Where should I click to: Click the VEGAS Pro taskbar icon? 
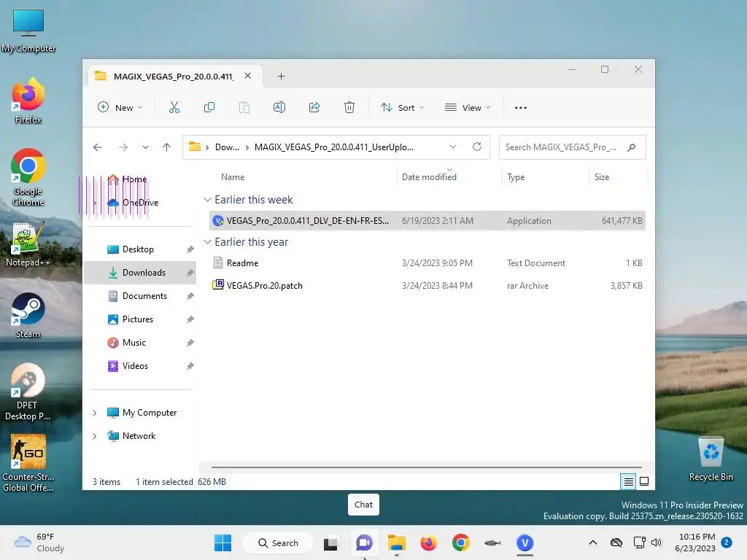point(525,542)
